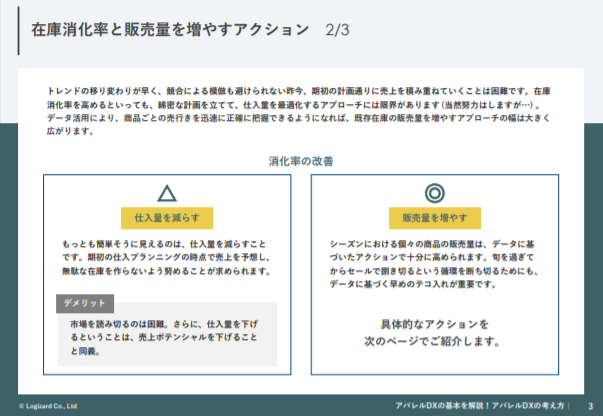This screenshot has height=416, width=603.
Task: Click 次のページでご紹介します text
Action: point(434,341)
